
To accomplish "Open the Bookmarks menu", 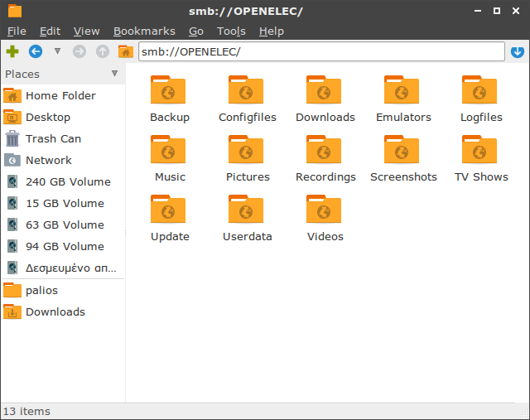I will coord(144,31).
